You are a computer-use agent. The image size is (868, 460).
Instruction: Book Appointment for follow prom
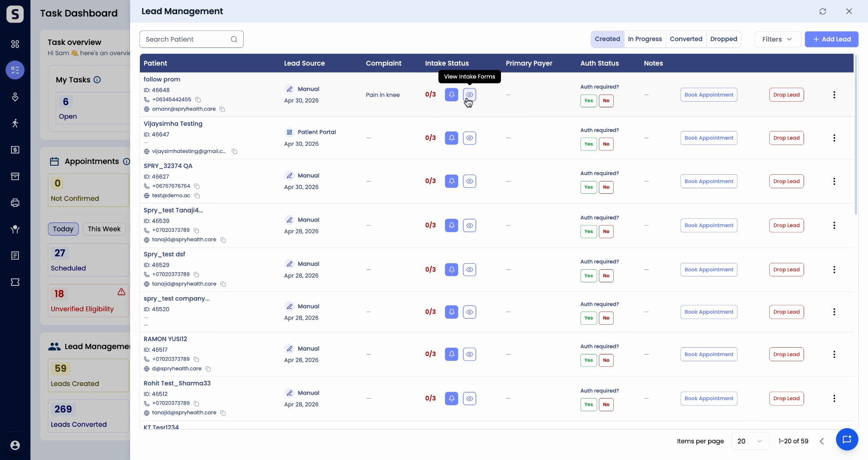coord(709,95)
